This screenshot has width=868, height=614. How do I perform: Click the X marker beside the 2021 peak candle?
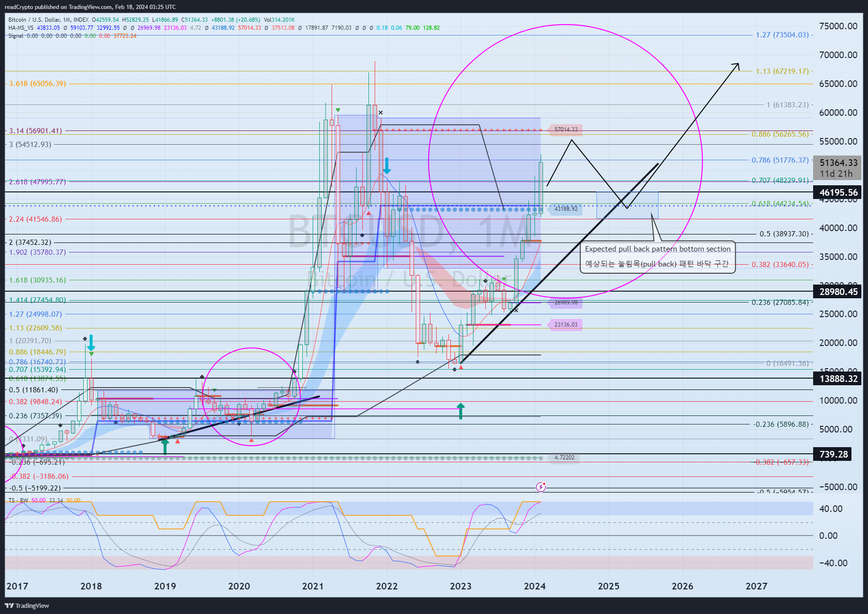click(381, 112)
